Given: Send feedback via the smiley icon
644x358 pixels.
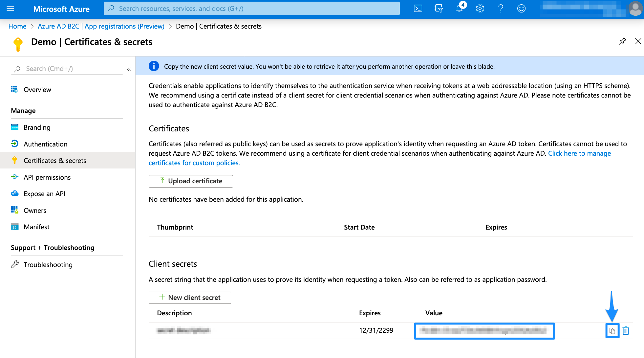Looking at the screenshot, I should click(521, 8).
